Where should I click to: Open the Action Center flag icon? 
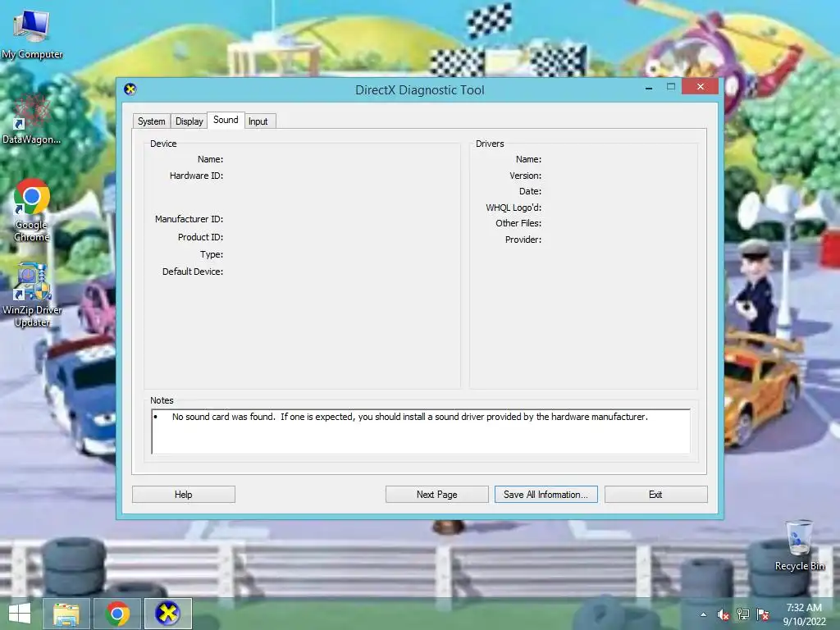tap(763, 614)
